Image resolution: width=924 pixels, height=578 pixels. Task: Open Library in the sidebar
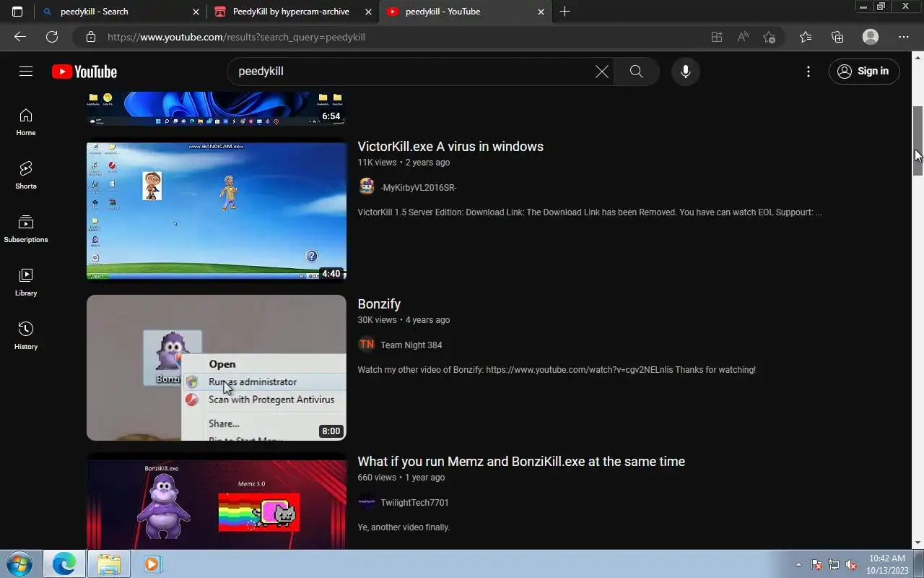[26, 282]
